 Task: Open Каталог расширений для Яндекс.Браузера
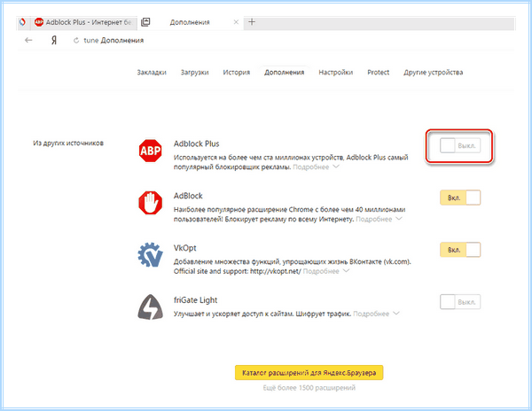click(x=309, y=373)
